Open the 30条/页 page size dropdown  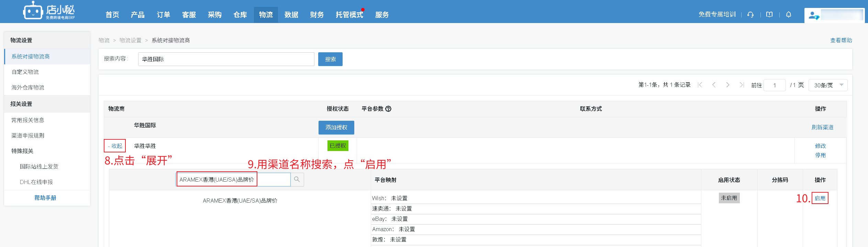(828, 85)
